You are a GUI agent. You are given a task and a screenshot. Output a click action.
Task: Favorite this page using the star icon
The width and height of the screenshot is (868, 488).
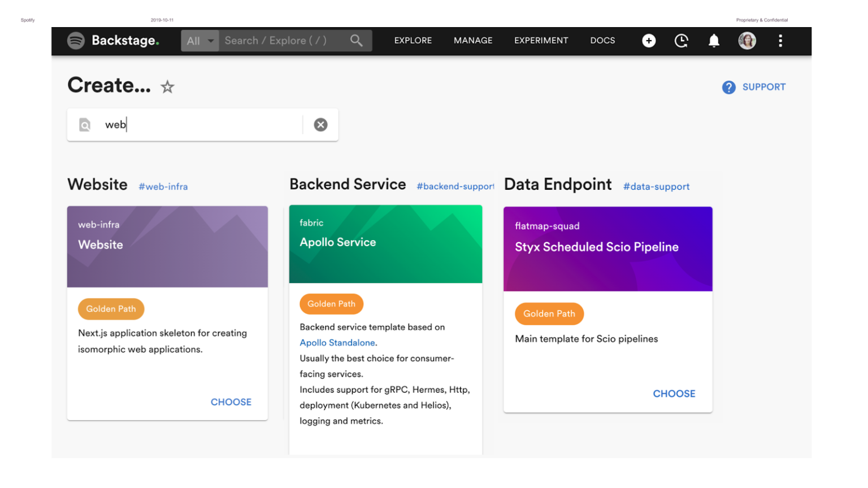click(x=167, y=86)
